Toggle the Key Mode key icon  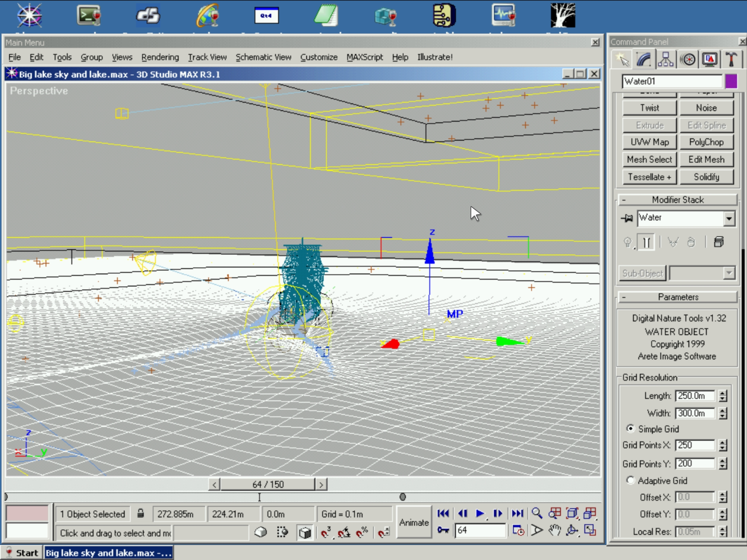click(x=443, y=530)
